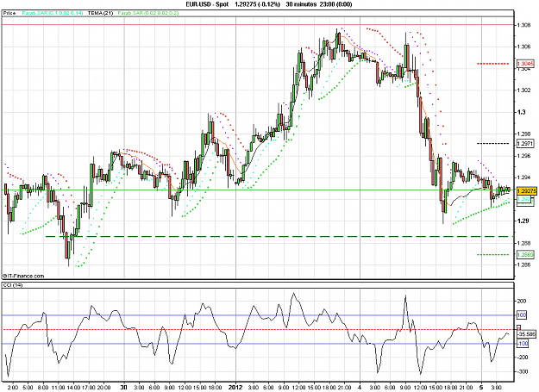This screenshot has height=392, width=539.
Task: Click the CCI (14) panel label
Action: coord(12,285)
